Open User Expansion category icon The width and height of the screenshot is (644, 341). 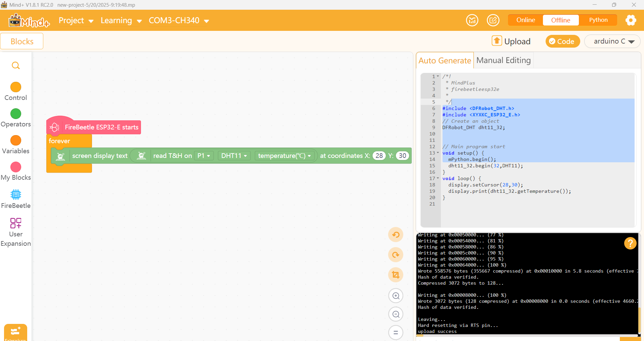16,223
